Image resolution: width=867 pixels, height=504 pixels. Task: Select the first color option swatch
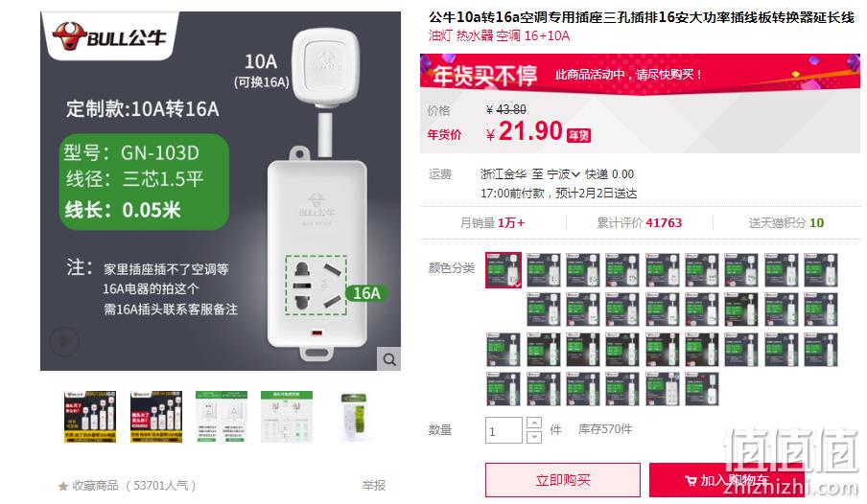click(504, 270)
